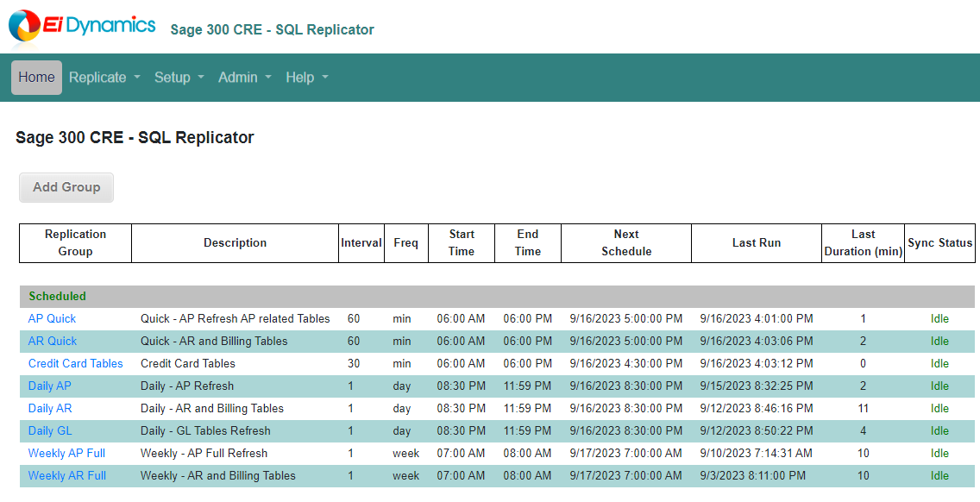Click the Replication Group column header
Image resolution: width=980 pixels, height=502 pixels.
click(75, 243)
